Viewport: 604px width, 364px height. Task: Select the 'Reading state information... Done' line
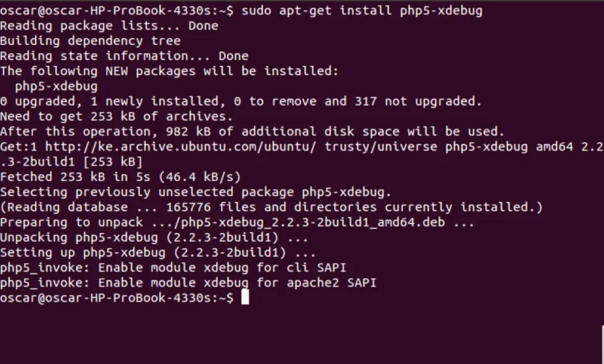point(124,56)
